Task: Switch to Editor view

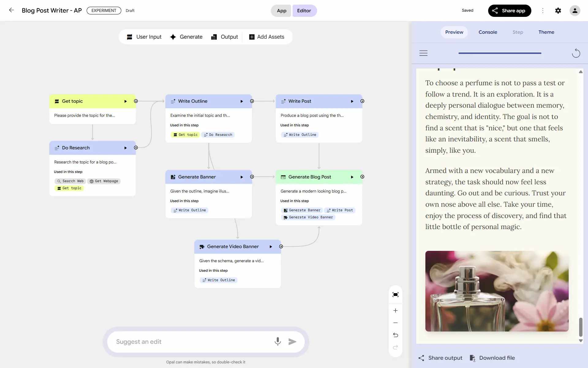Action: [304, 11]
